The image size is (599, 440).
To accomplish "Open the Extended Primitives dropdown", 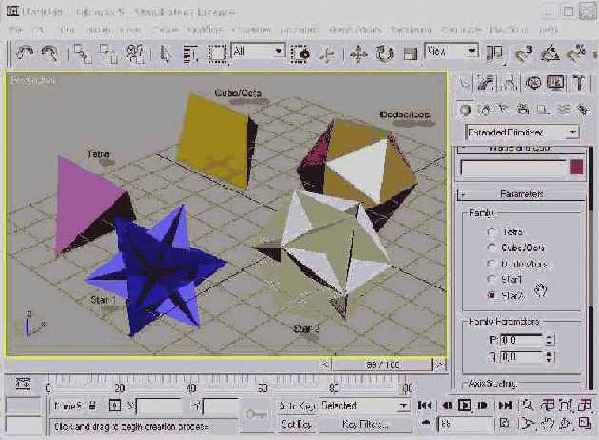I will (522, 133).
